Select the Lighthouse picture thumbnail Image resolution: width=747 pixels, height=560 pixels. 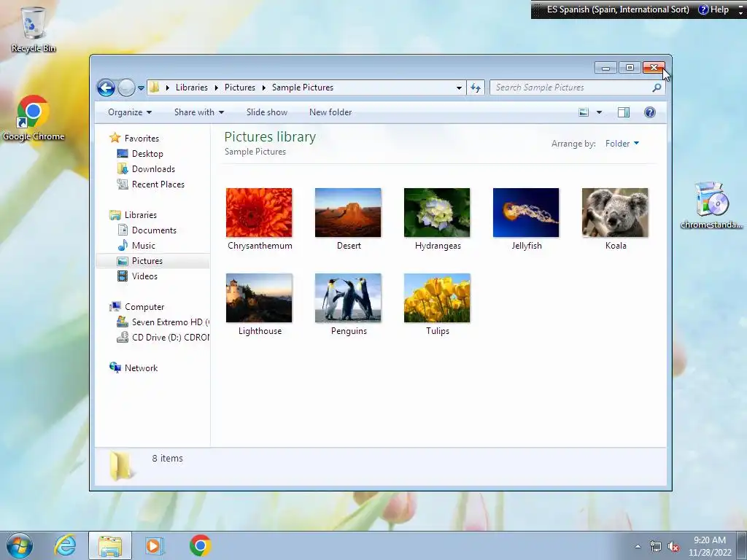[x=259, y=298]
